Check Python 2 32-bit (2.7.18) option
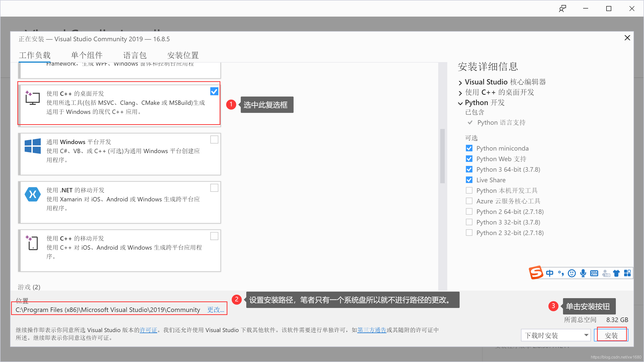The width and height of the screenshot is (644, 362). coord(469,233)
